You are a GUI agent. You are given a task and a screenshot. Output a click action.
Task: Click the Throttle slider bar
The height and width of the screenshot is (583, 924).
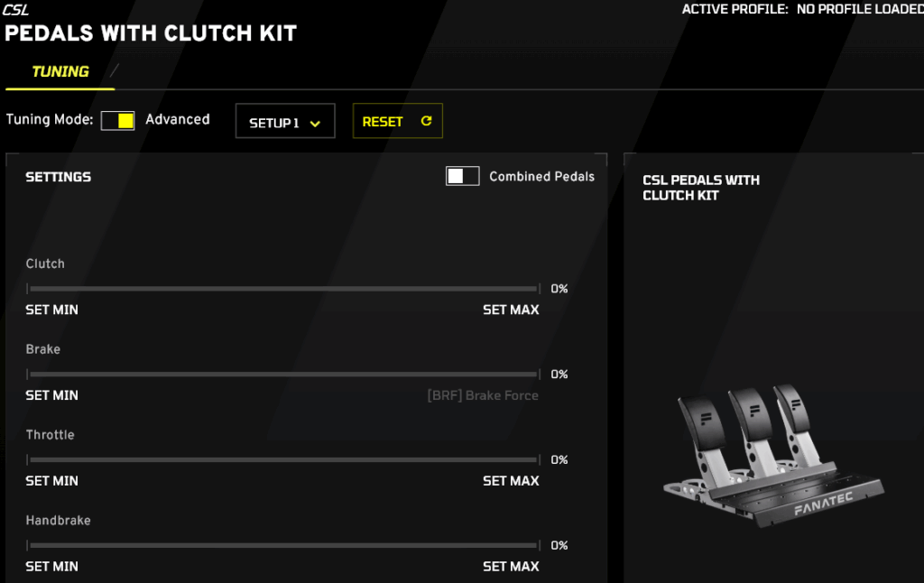click(x=283, y=460)
